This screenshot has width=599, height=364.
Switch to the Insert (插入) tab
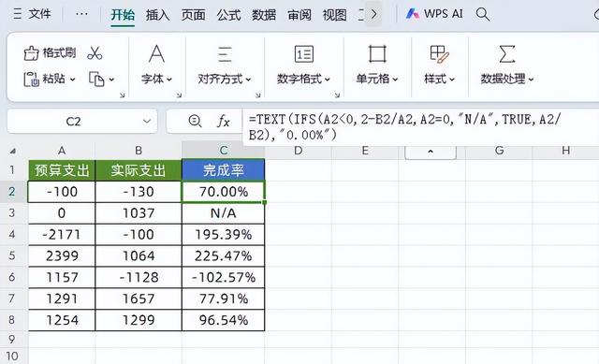(x=157, y=15)
